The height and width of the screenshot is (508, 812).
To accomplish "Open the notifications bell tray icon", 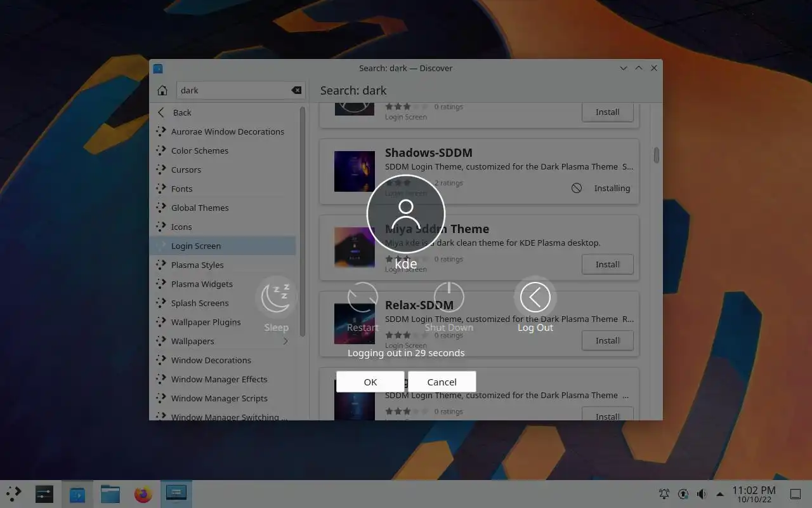I will (x=664, y=493).
